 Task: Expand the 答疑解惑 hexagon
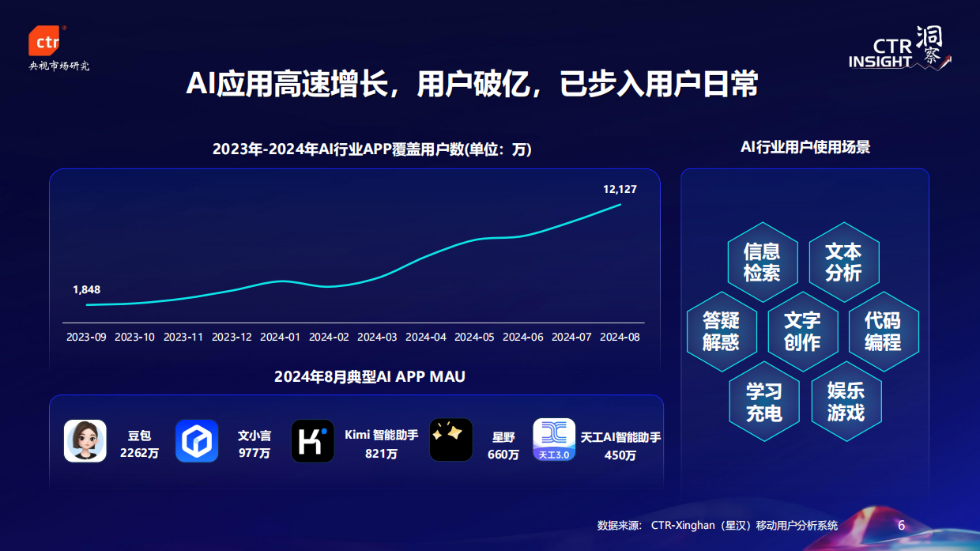click(x=722, y=332)
